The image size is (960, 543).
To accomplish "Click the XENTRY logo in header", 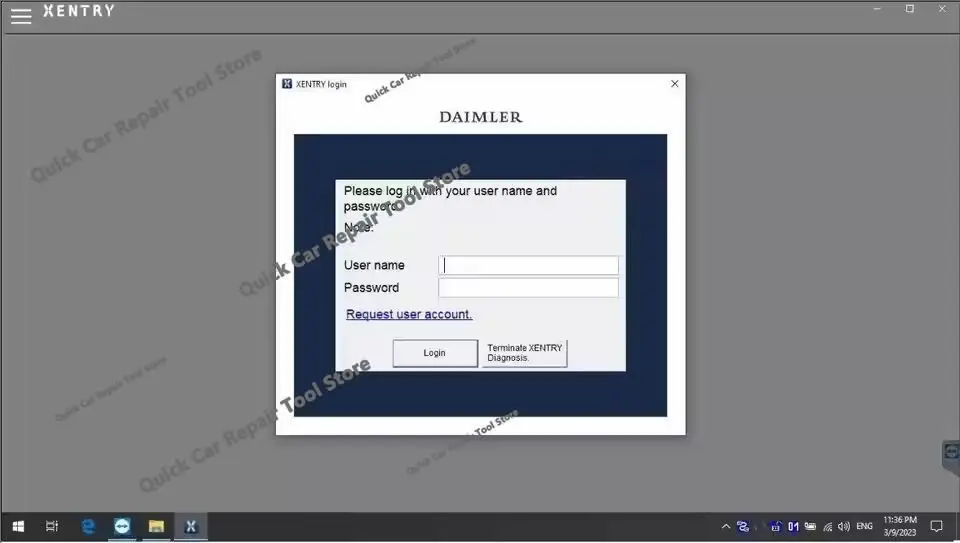I will (x=78, y=10).
